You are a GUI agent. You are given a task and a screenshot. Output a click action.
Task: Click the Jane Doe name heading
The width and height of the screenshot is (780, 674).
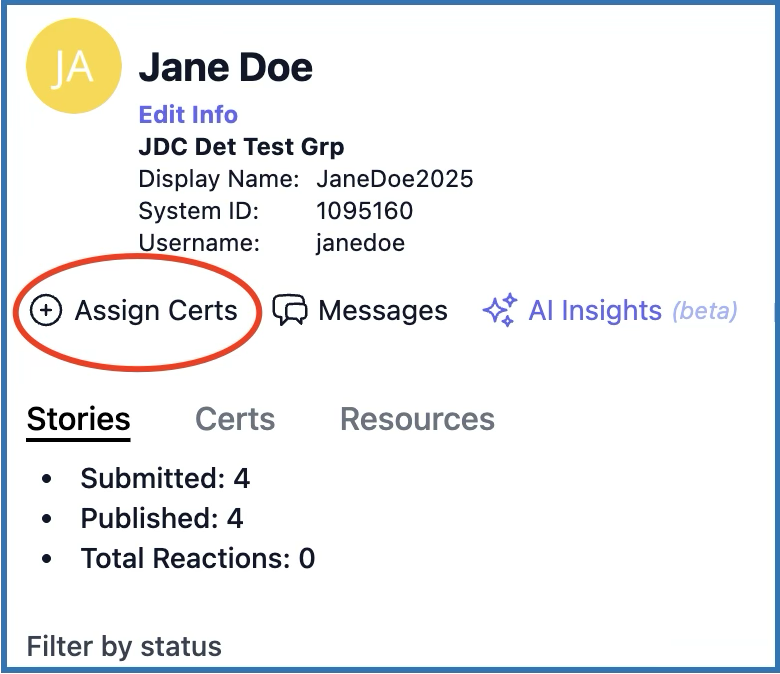coord(225,67)
